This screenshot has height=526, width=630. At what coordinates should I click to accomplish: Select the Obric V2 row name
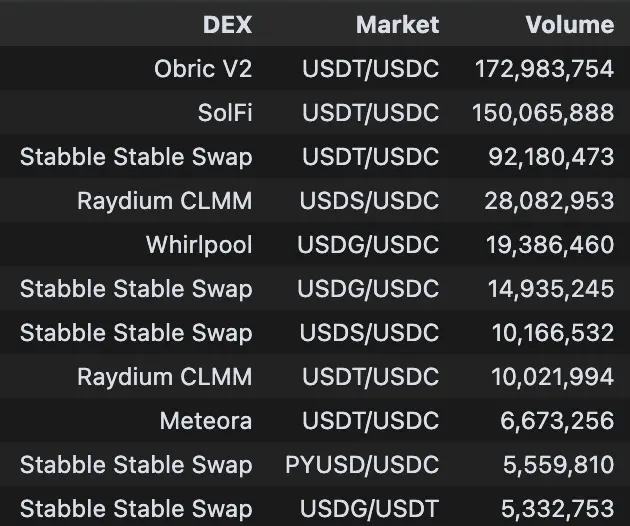coord(203,69)
